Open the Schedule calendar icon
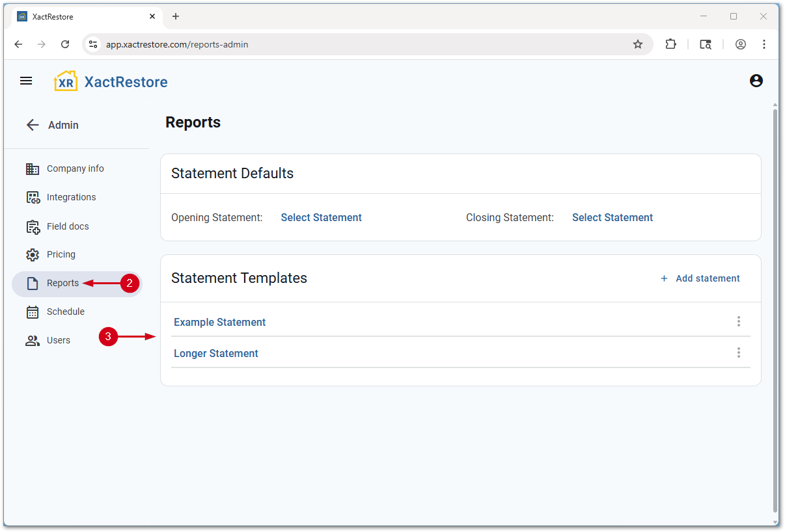Screen dimensions: 785x532 pyautogui.click(x=33, y=312)
